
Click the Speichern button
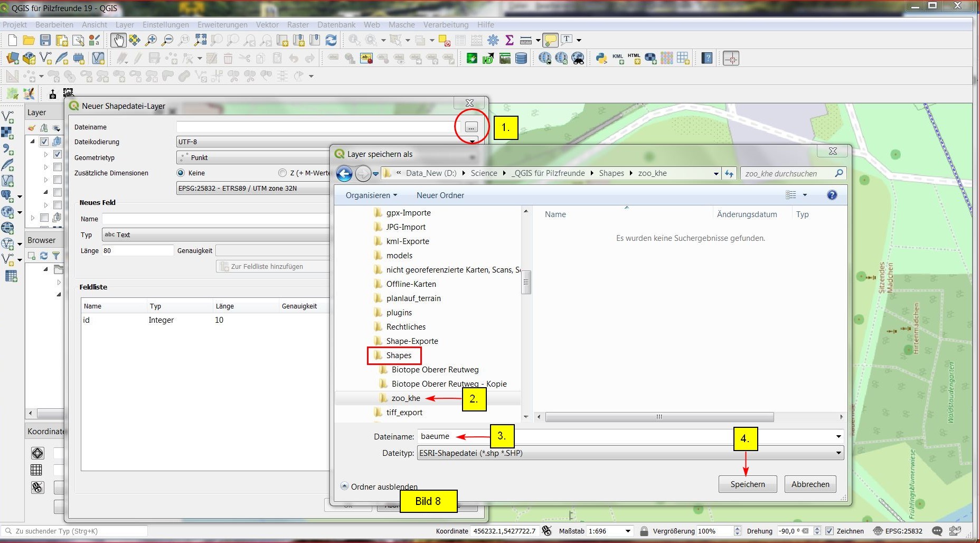point(747,484)
